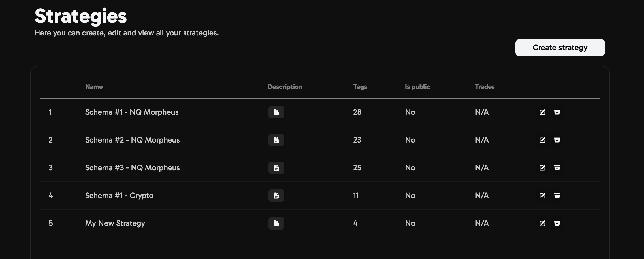Screen dimensions: 644x259
Task: Edit Schema #1 - Crypto strategy
Action: [x=542, y=196]
